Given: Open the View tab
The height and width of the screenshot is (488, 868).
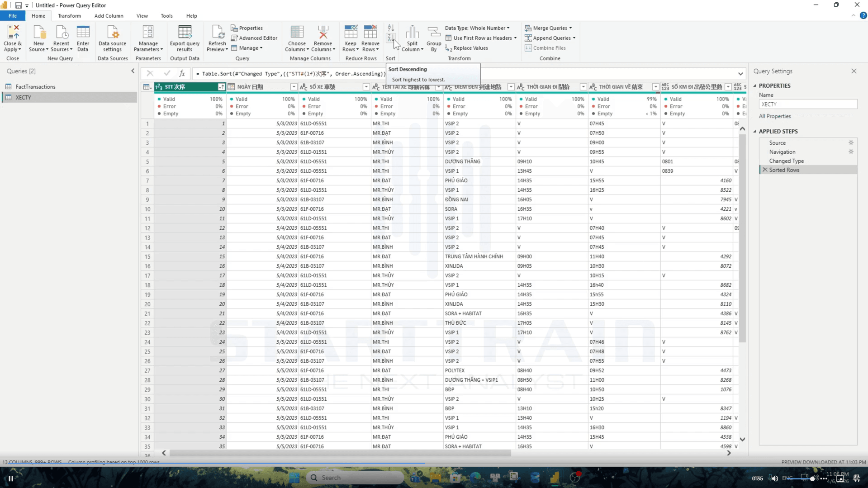Looking at the screenshot, I should pyautogui.click(x=142, y=16).
